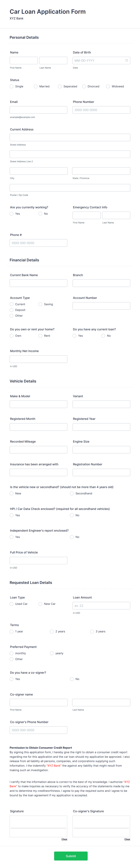Select "Yes" for currently working
The image size is (140, 868).
click(11, 214)
